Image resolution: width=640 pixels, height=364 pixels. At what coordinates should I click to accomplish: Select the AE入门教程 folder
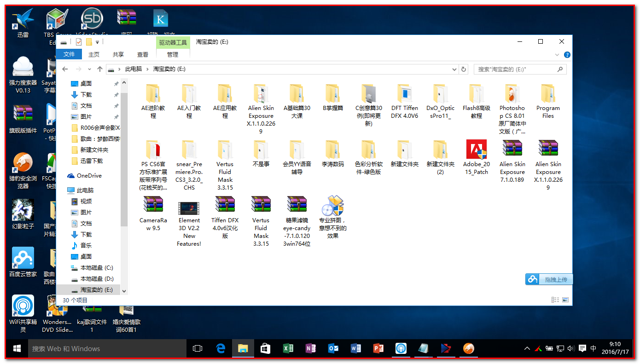pos(189,101)
